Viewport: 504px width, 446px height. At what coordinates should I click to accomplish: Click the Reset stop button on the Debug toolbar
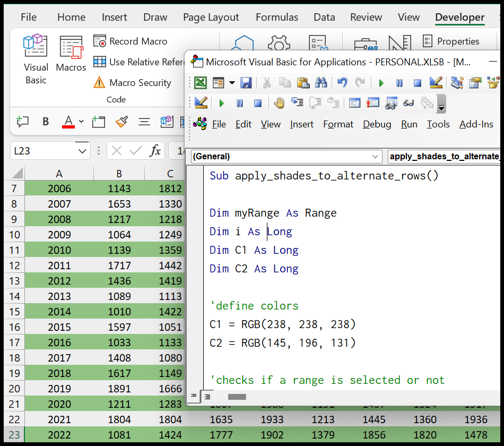click(257, 104)
